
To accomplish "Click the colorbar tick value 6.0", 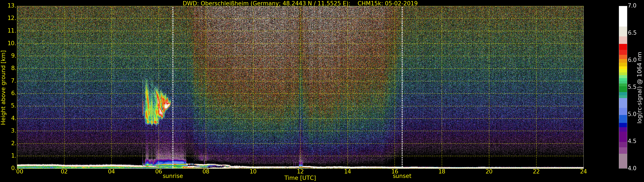I will (x=632, y=60).
